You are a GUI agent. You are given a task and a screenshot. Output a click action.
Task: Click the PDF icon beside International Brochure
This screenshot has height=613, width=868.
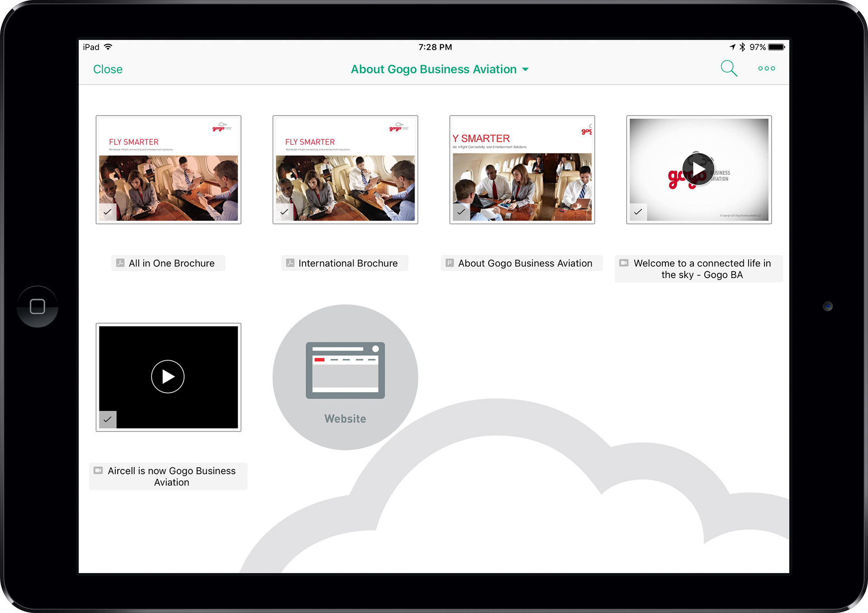coord(290,263)
